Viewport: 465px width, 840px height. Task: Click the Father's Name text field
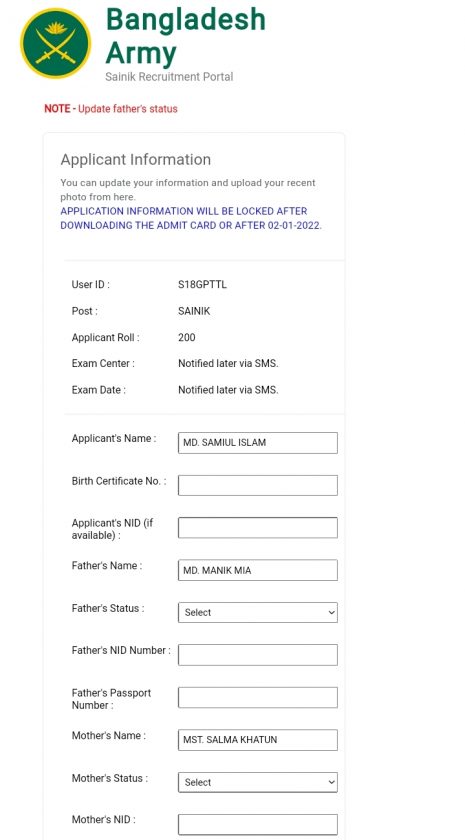(x=258, y=570)
